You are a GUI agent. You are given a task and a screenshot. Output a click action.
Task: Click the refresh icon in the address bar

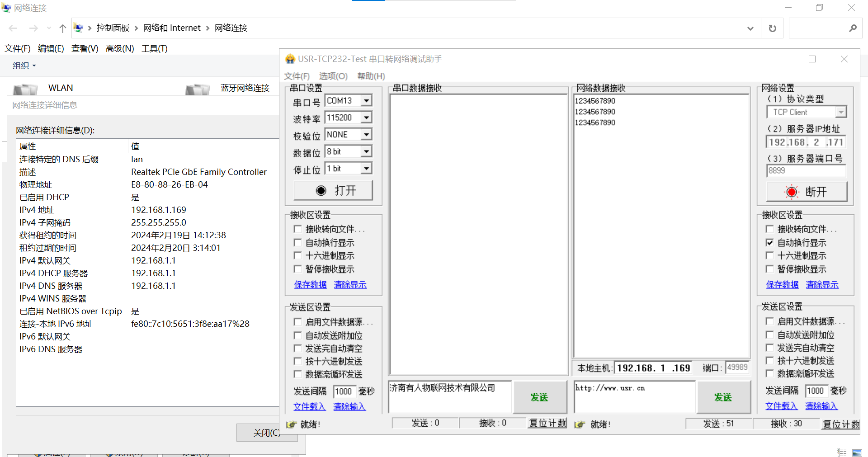click(772, 28)
